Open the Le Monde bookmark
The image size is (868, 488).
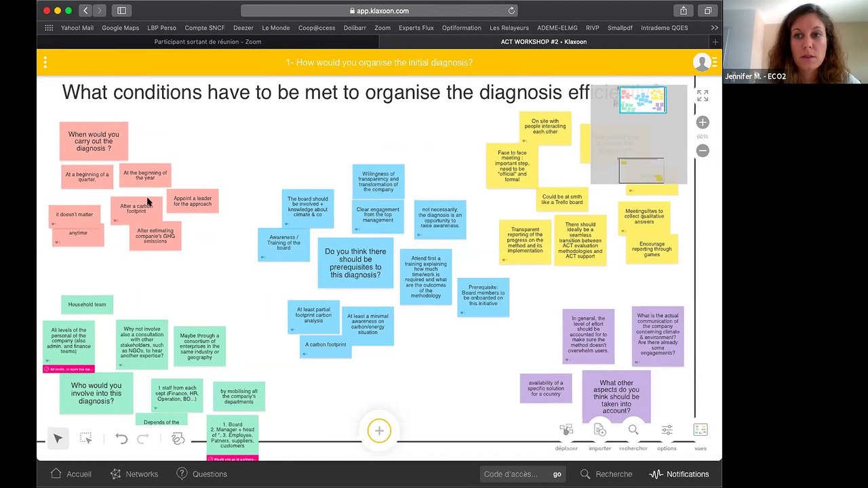[275, 28]
